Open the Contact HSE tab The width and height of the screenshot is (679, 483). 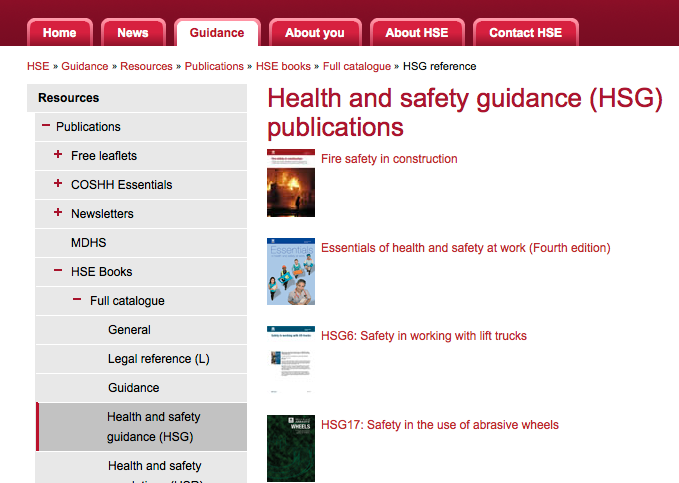click(x=526, y=33)
